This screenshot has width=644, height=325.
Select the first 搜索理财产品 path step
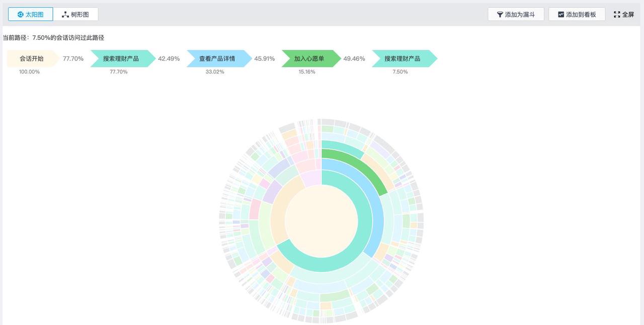[x=123, y=59]
